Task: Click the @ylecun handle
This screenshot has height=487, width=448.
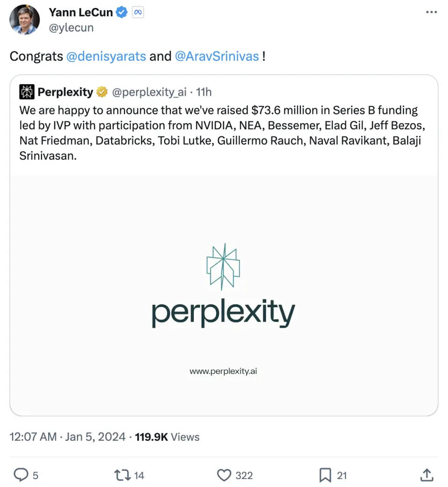Action: (x=71, y=28)
